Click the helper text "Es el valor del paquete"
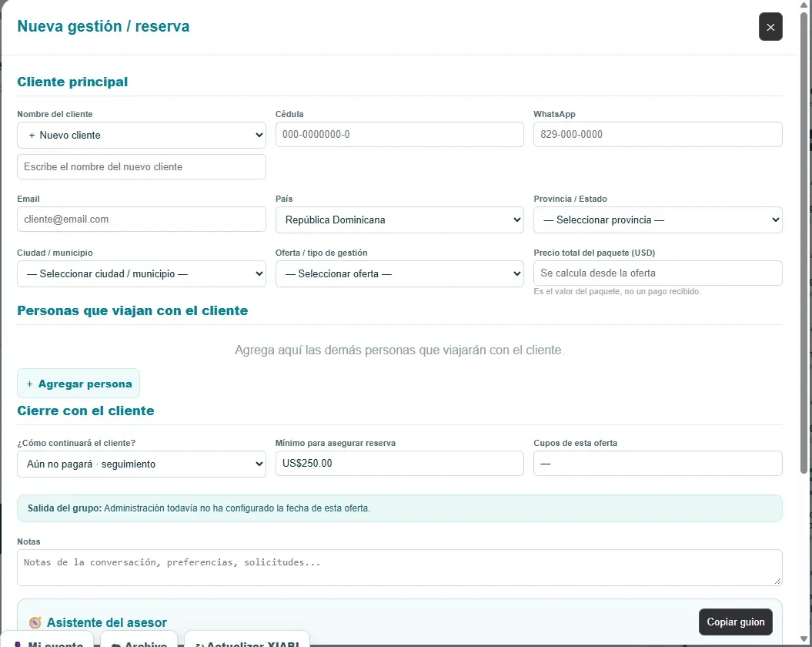812x647 pixels. click(x=617, y=292)
